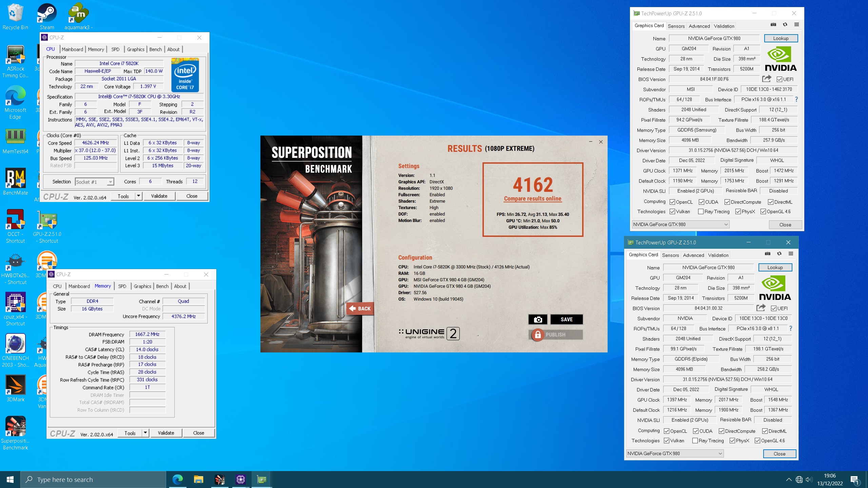
Task: Open the BenchMate desktop icon
Action: [x=15, y=182]
